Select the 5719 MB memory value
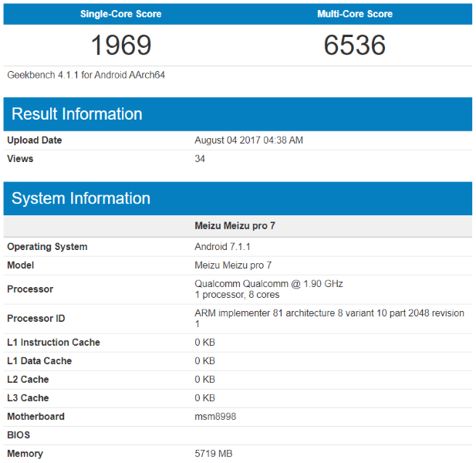476x463 pixels. coord(214,454)
